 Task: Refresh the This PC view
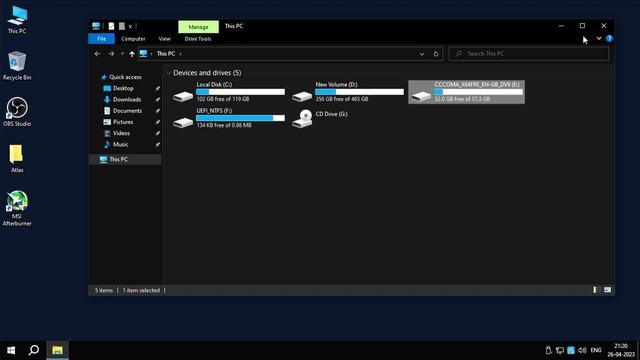(x=436, y=54)
